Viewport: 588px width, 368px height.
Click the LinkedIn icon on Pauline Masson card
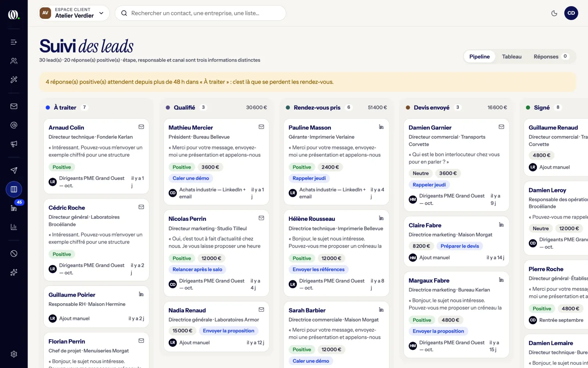coord(381,127)
